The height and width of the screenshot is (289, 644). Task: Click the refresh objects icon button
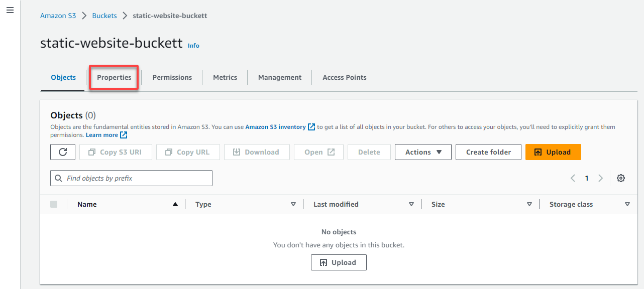[63, 152]
